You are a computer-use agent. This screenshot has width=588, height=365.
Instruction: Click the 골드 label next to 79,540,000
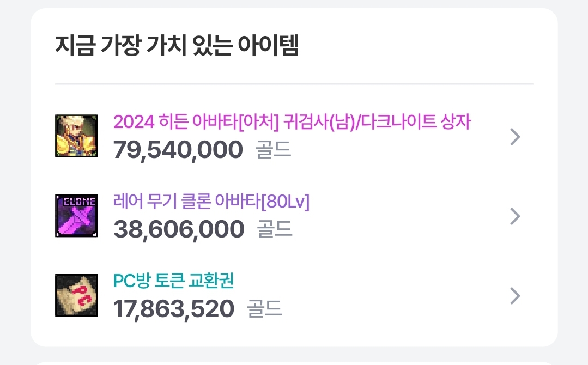pyautogui.click(x=274, y=150)
